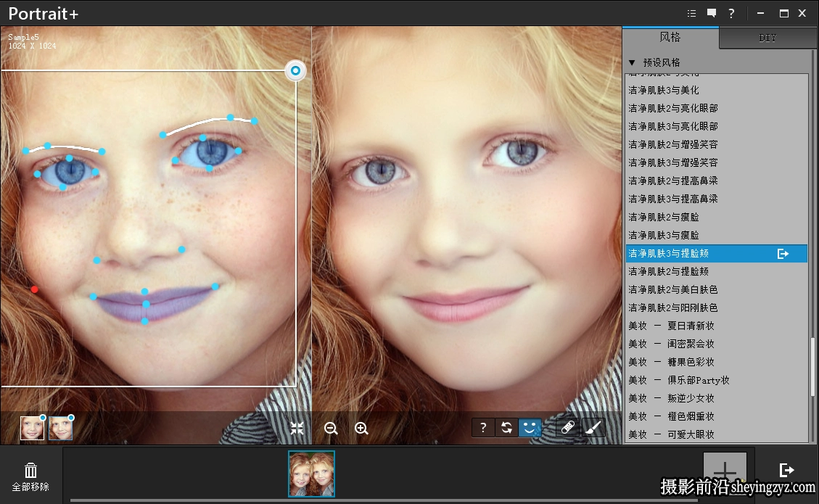Choose preset 洁净肌肤2与瘦脸

[717, 218]
